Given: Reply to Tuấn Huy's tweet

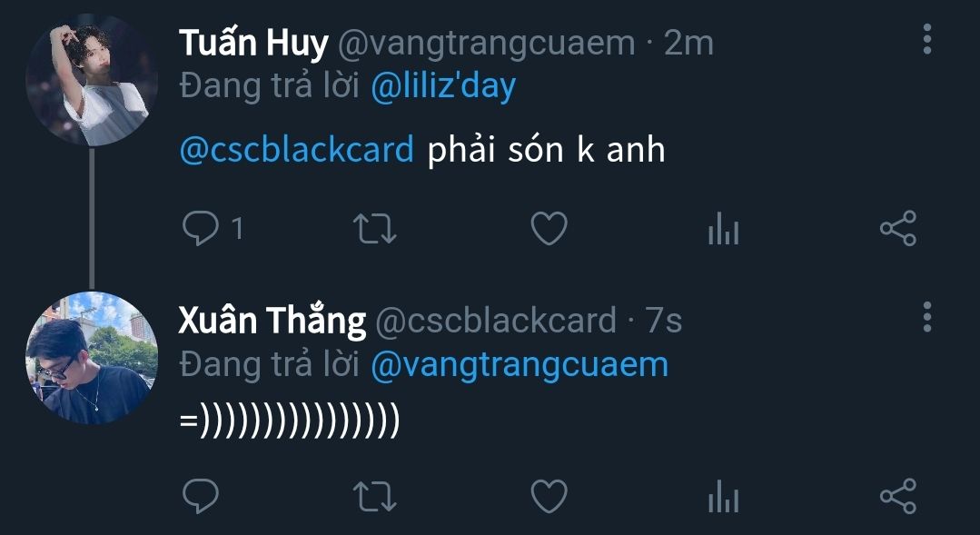Looking at the screenshot, I should tap(202, 228).
